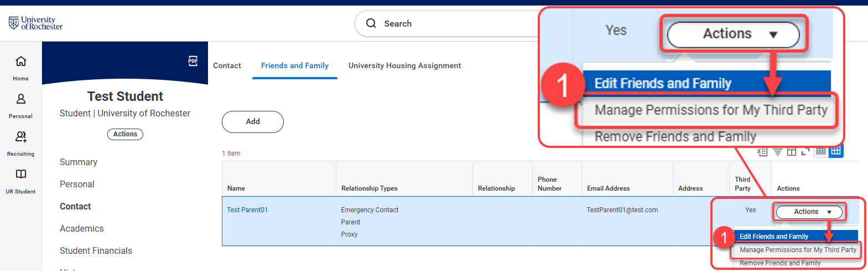Go to Home in the sidebar
The image size is (868, 271).
20,68
